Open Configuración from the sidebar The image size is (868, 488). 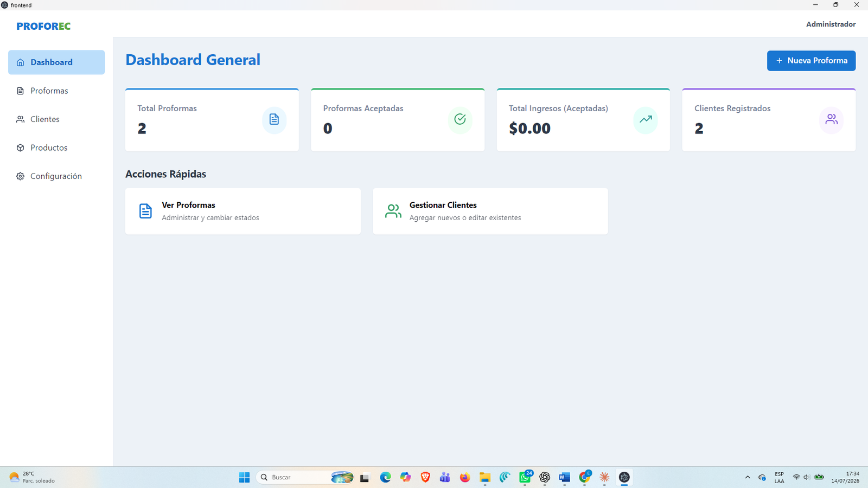click(56, 176)
